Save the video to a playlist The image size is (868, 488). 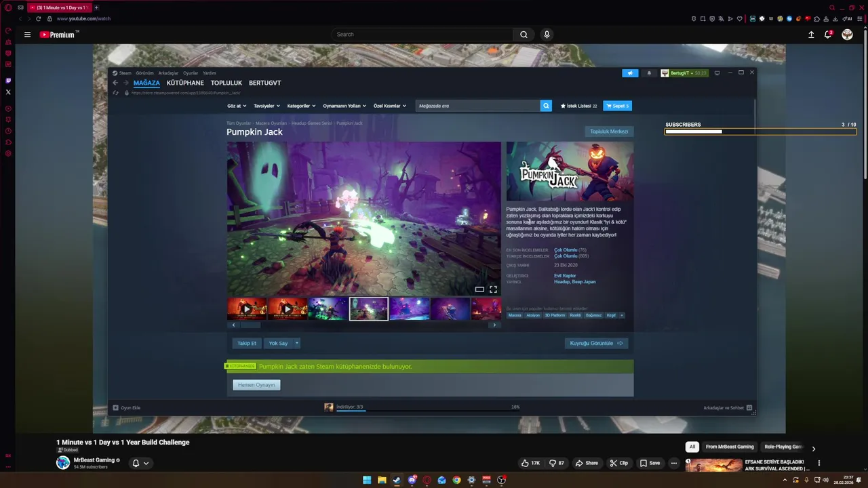(650, 463)
